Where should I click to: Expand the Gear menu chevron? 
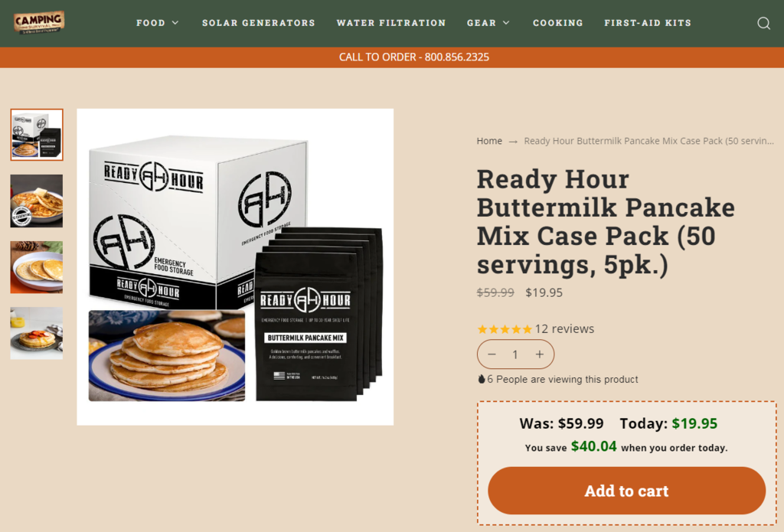pos(506,23)
